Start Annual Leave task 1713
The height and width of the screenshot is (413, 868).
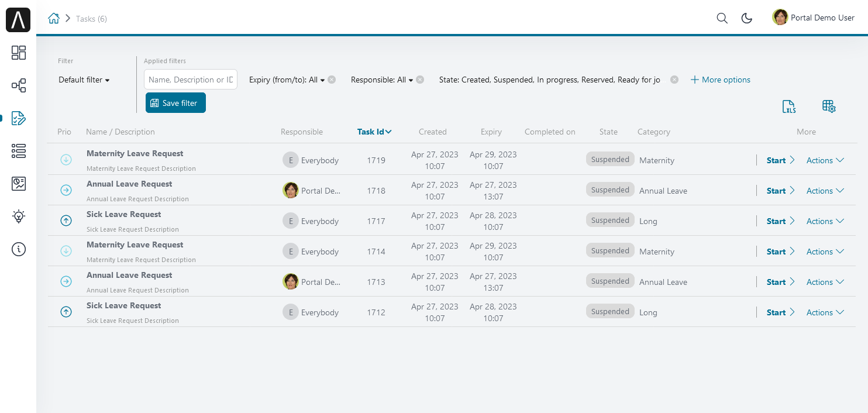pyautogui.click(x=780, y=282)
